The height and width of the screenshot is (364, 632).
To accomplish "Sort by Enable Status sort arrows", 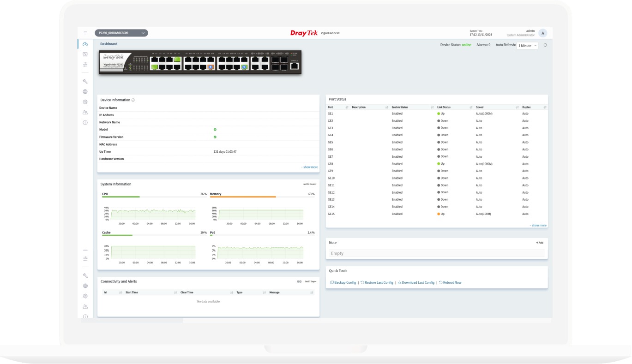I will (x=432, y=107).
